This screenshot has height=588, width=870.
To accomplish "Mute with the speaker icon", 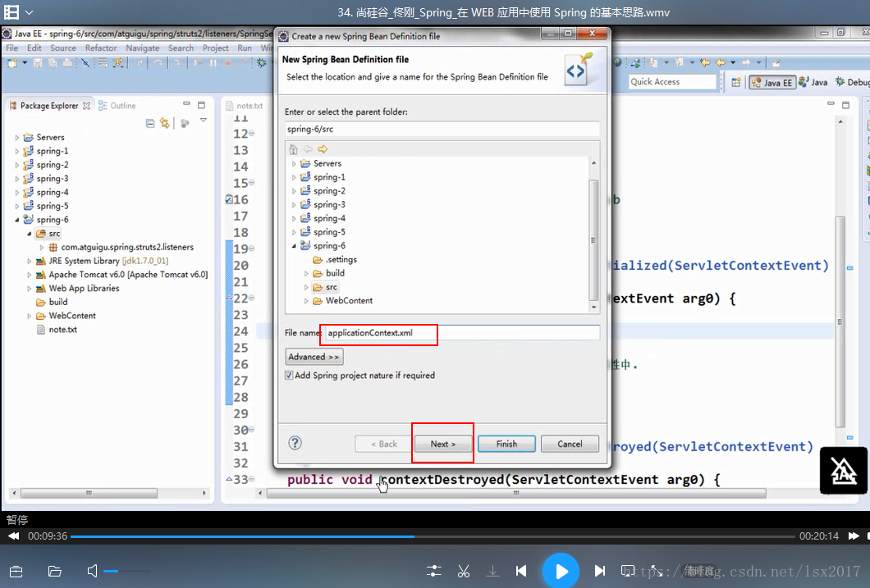I will (x=92, y=571).
